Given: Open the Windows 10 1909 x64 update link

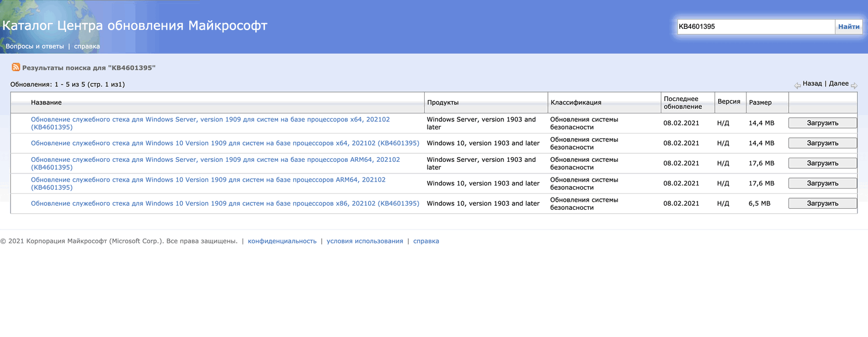Looking at the screenshot, I should (x=225, y=143).
